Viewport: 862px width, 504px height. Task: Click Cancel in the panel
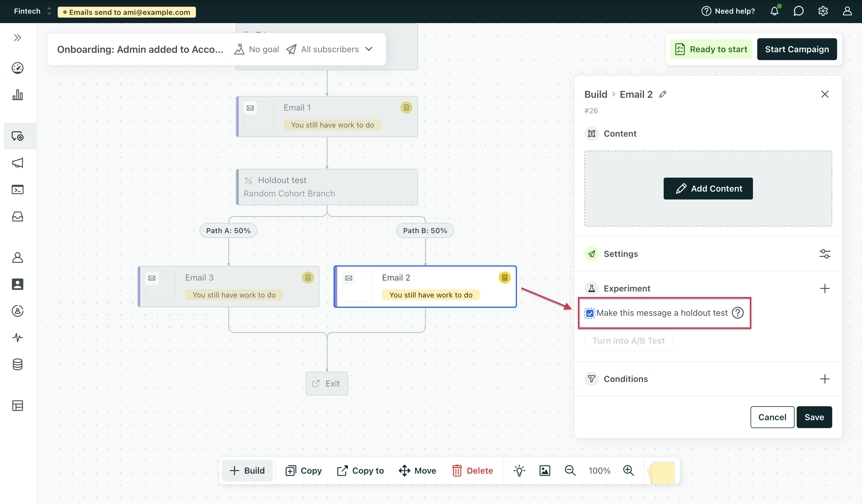pos(772,417)
